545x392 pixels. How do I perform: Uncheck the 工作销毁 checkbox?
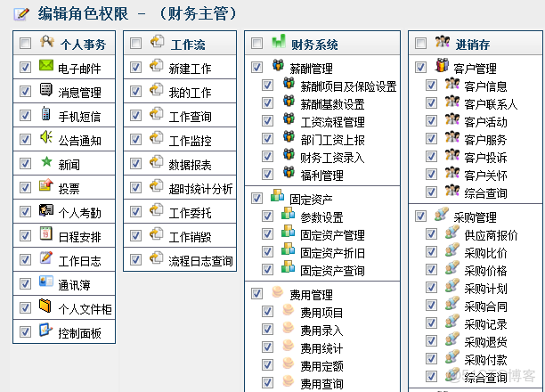point(135,236)
